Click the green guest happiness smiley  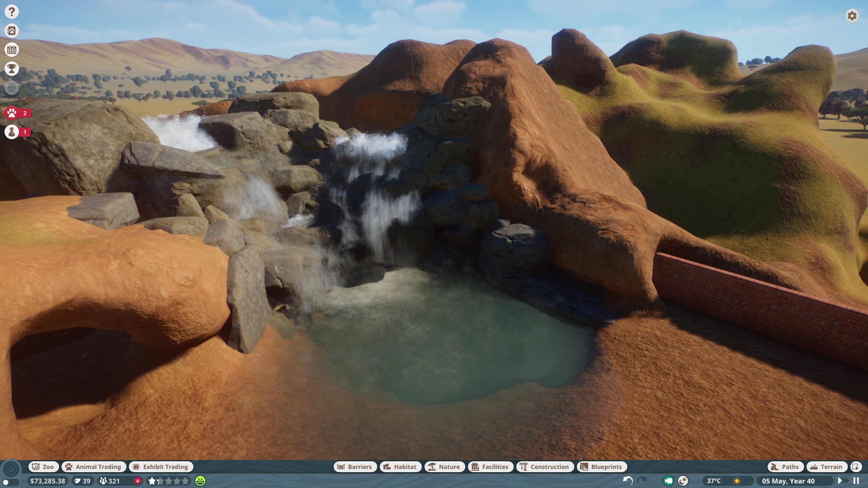click(200, 481)
